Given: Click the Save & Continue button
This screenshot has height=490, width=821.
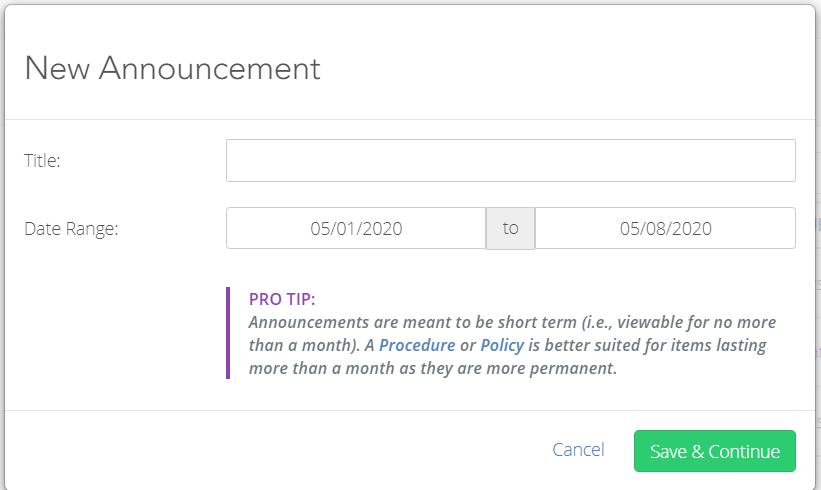Looking at the screenshot, I should tap(715, 451).
